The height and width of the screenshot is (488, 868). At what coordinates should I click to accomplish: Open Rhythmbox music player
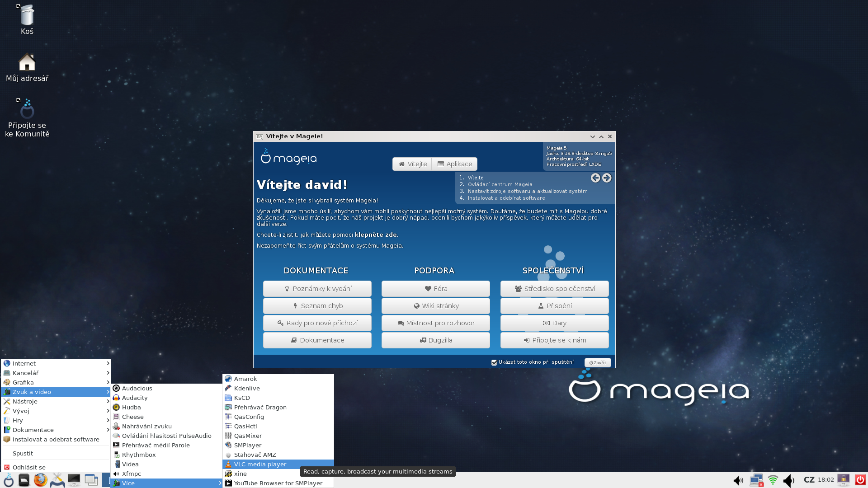point(167,455)
